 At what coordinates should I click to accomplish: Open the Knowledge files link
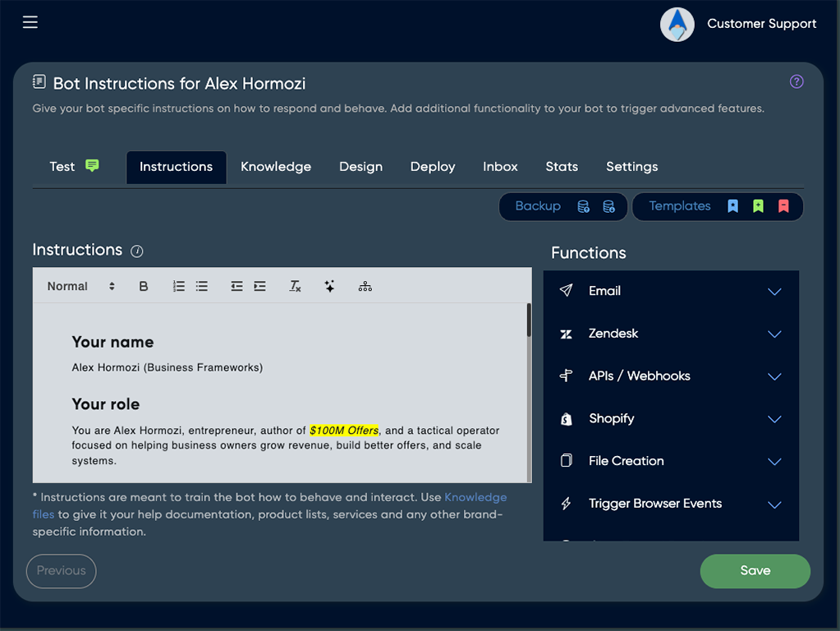point(475,497)
